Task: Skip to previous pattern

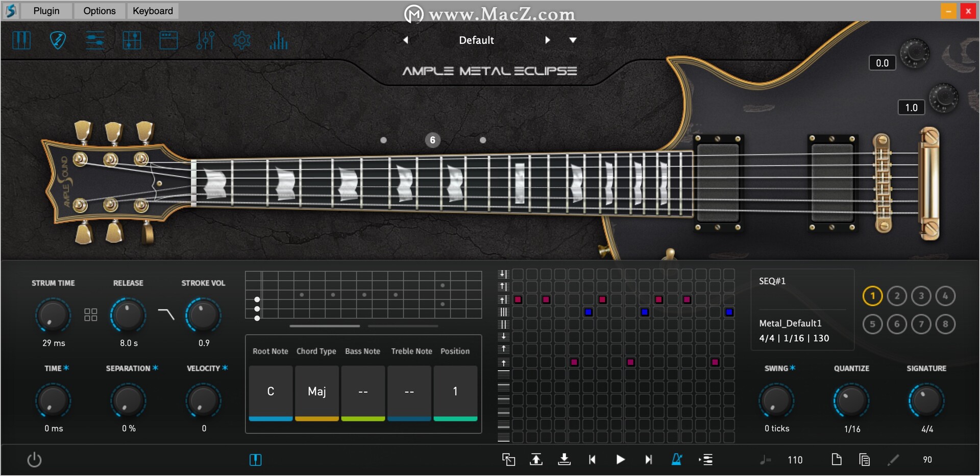Action: click(592, 460)
